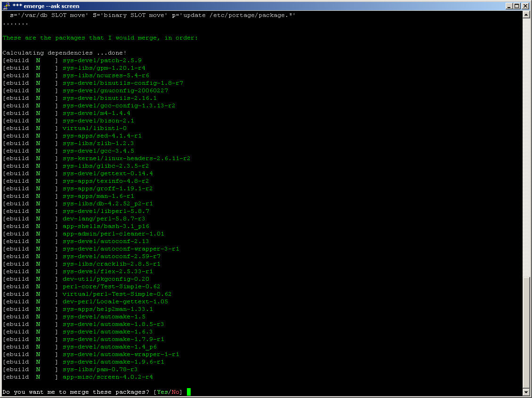This screenshot has width=532, height=398.
Task: Click the scrollbar down arrow
Action: [x=526, y=392]
